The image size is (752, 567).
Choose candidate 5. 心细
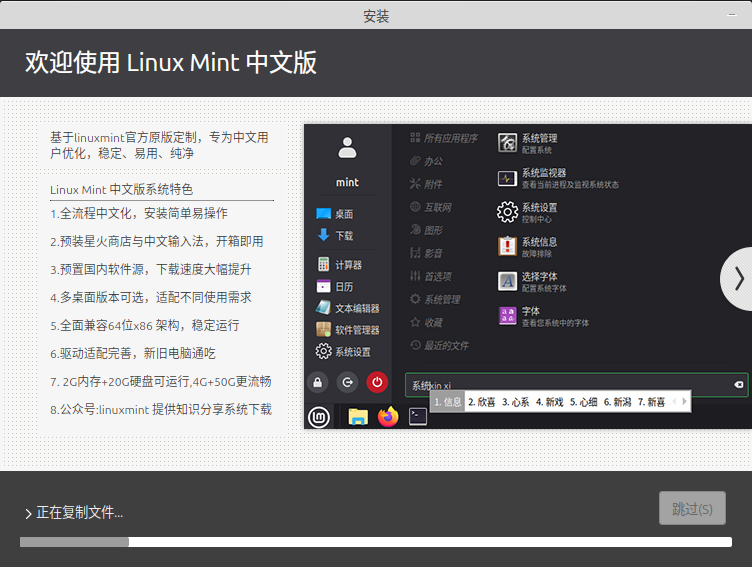click(583, 402)
